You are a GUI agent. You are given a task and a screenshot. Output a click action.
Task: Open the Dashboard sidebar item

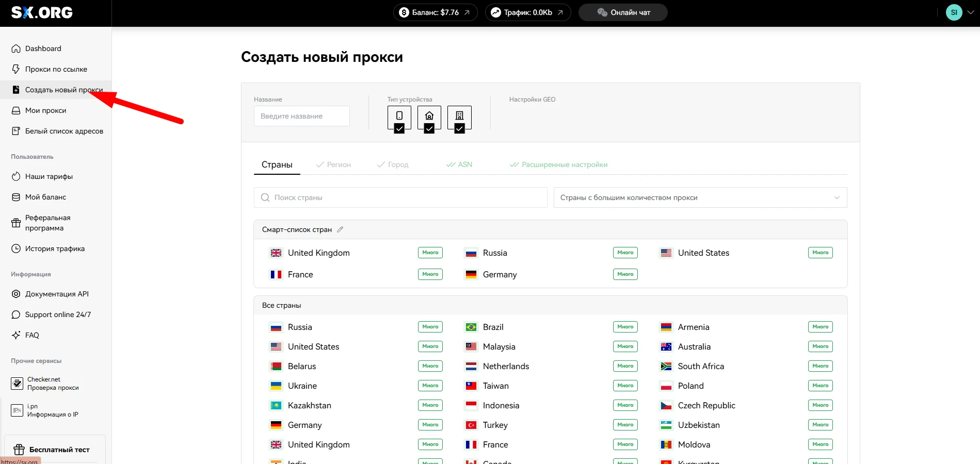click(43, 48)
